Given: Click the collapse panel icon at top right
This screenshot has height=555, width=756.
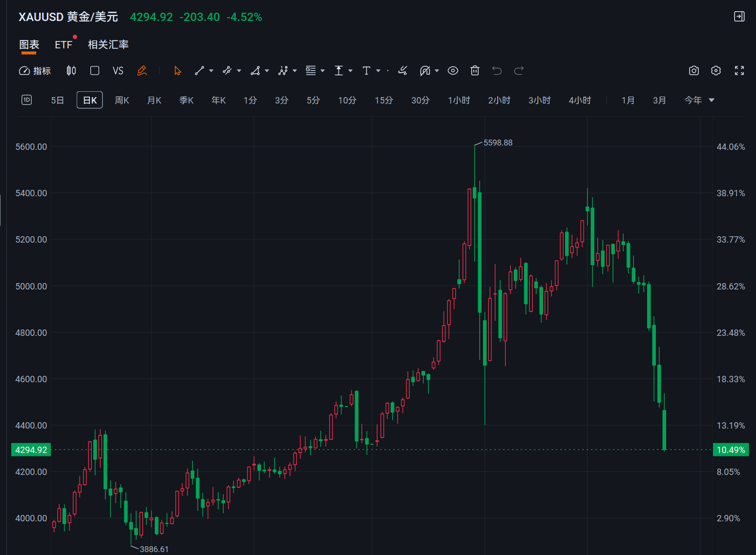Looking at the screenshot, I should pos(739,17).
